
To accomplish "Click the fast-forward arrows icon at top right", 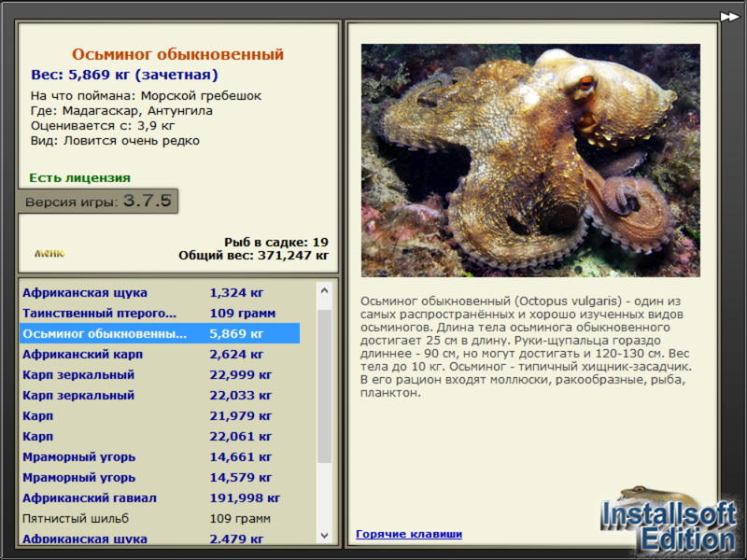I will pyautogui.click(x=729, y=17).
